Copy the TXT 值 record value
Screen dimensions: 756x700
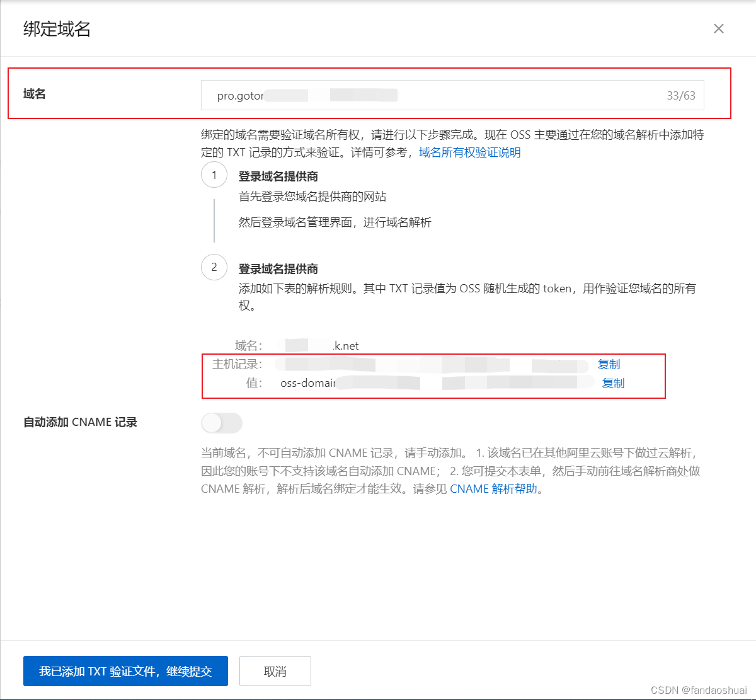612,382
